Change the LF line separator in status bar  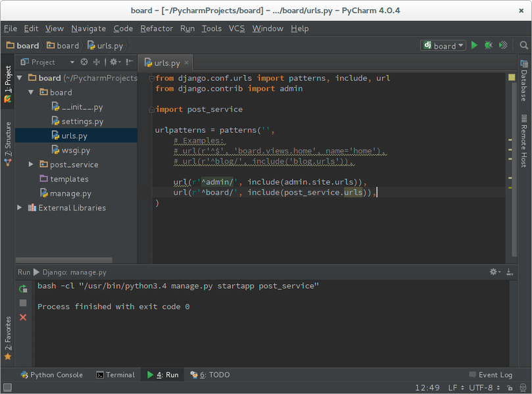pyautogui.click(x=456, y=387)
